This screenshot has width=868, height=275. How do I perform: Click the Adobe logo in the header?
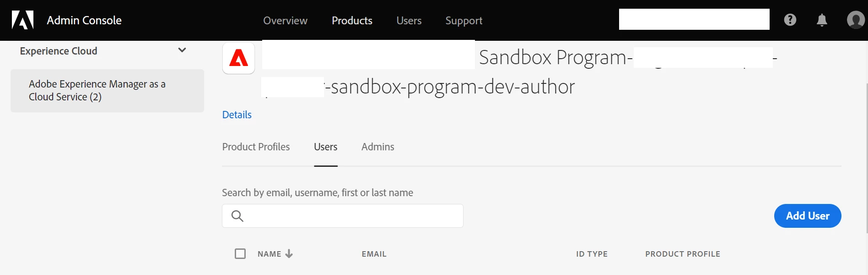tap(22, 20)
